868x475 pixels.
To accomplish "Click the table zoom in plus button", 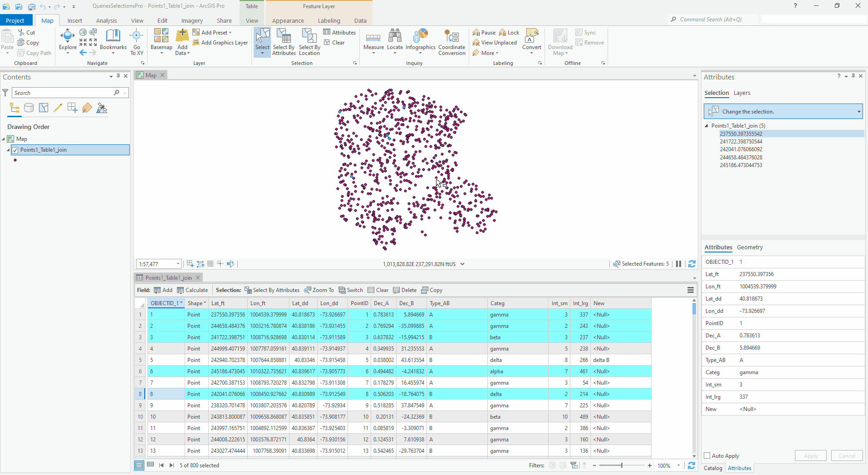I will coord(650,465).
